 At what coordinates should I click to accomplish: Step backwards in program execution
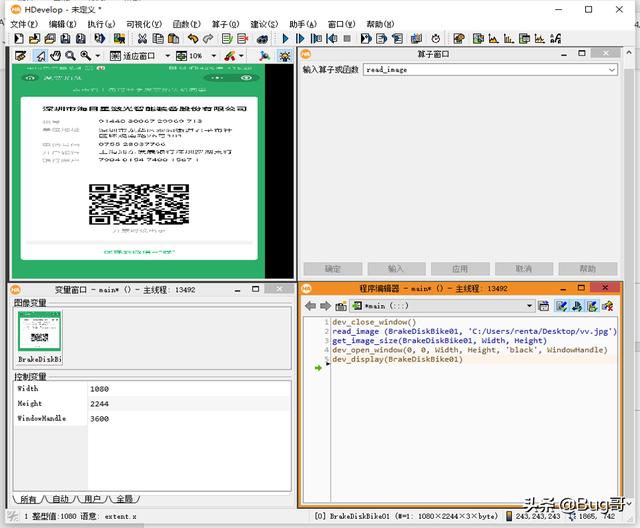tap(332, 39)
